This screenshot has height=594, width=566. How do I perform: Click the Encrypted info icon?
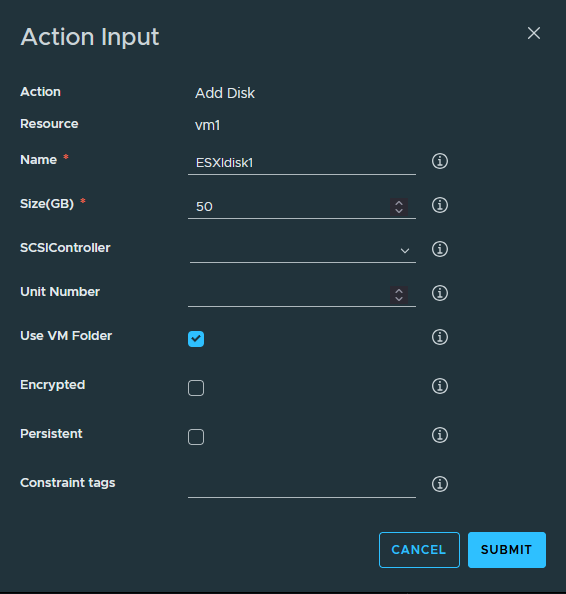point(440,386)
